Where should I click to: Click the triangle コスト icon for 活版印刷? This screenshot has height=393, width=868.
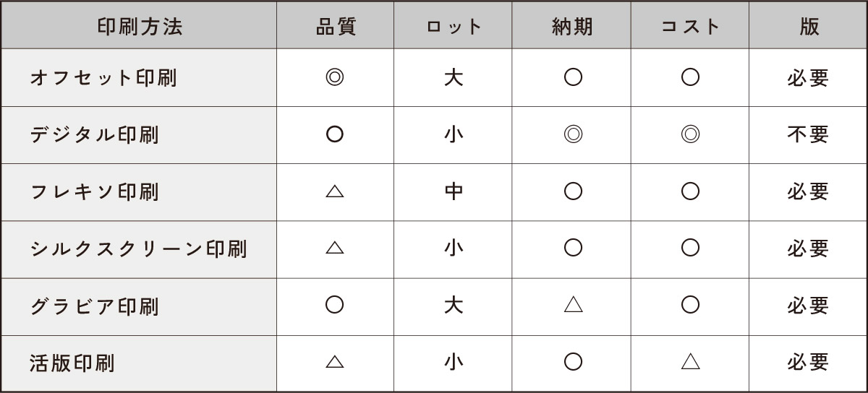pyautogui.click(x=690, y=362)
